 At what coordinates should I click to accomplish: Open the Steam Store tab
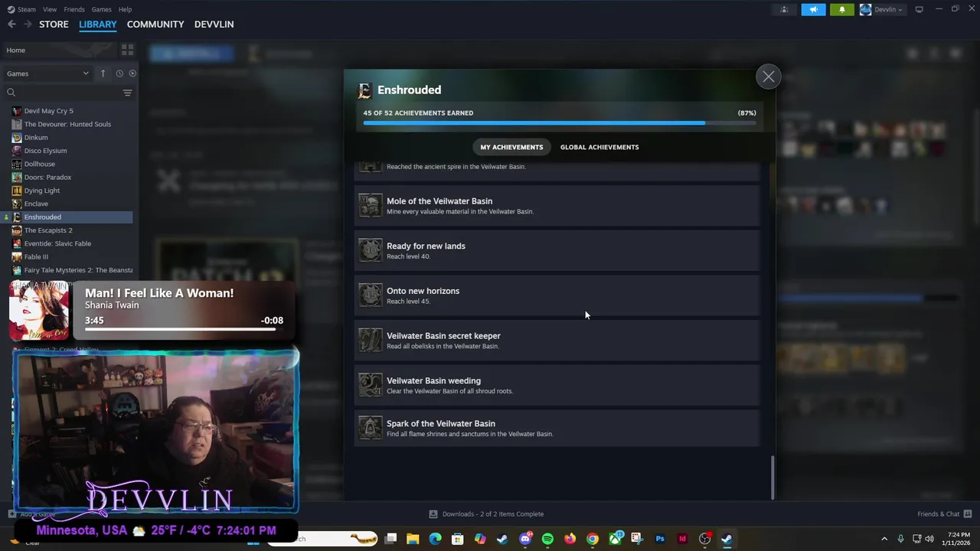pos(54,24)
